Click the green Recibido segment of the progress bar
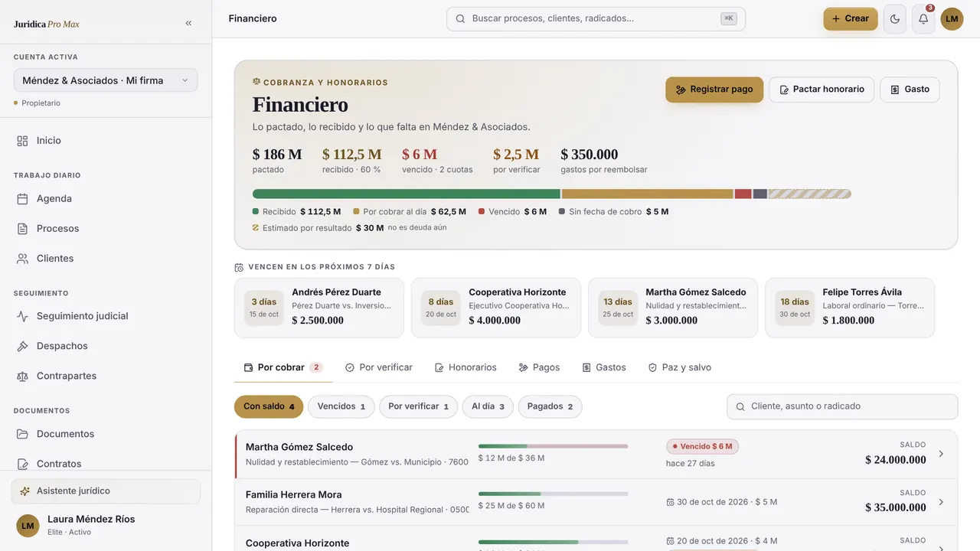Screen dimensions: 980x551 click(x=407, y=194)
